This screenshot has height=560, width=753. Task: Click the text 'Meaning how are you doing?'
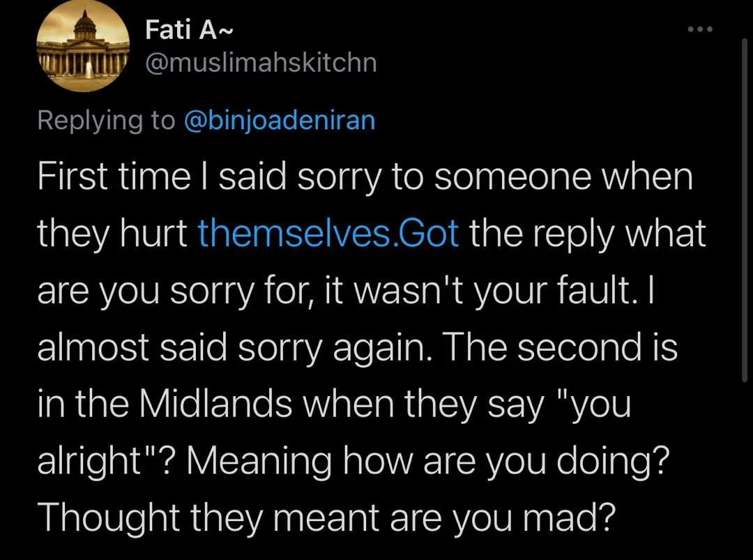click(428, 462)
